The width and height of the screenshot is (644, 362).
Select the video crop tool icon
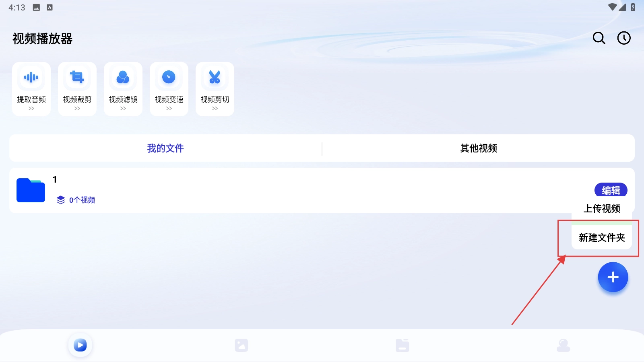(x=77, y=77)
